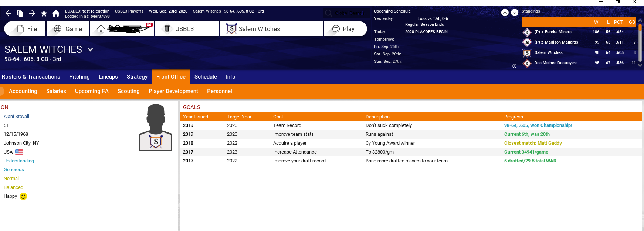Open the Scouting subtab
The height and width of the screenshot is (231, 644).
[x=129, y=91]
